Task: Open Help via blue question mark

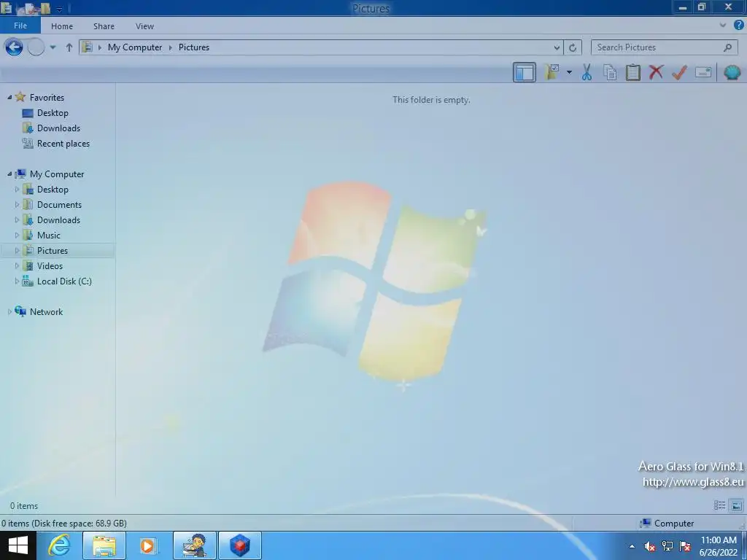Action: [738, 26]
